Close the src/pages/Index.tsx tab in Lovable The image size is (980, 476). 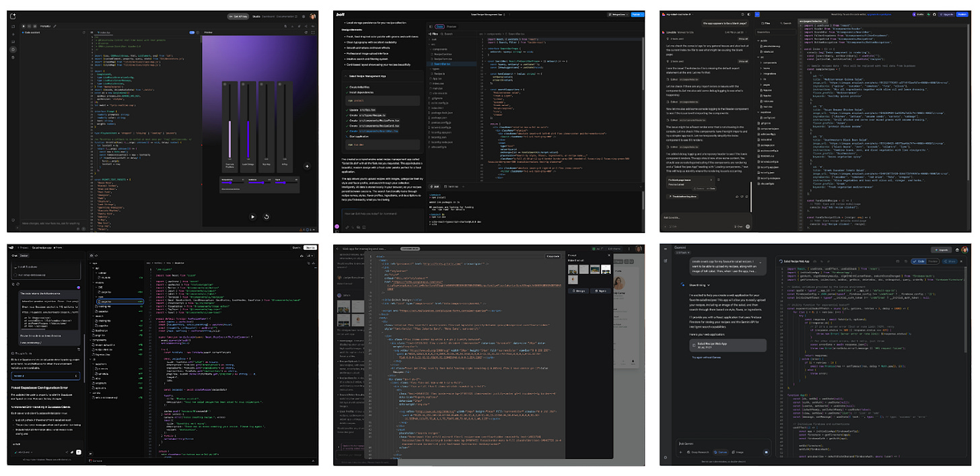(825, 21)
